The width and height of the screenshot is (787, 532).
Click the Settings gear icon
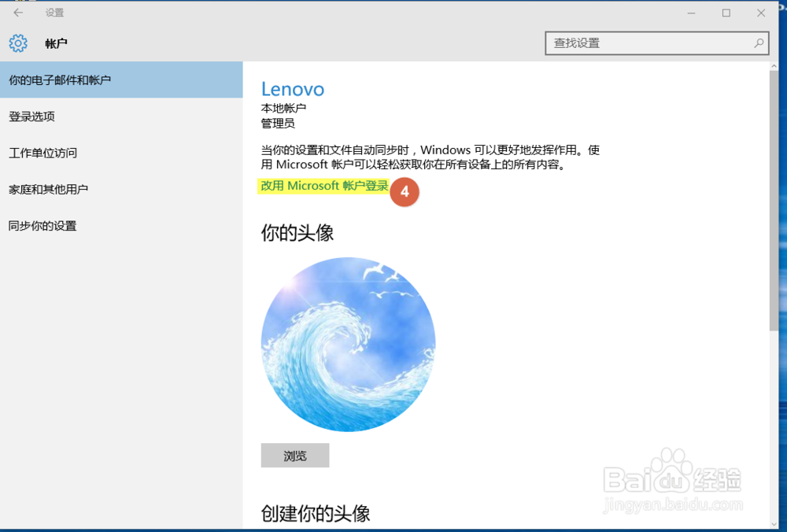[x=17, y=43]
